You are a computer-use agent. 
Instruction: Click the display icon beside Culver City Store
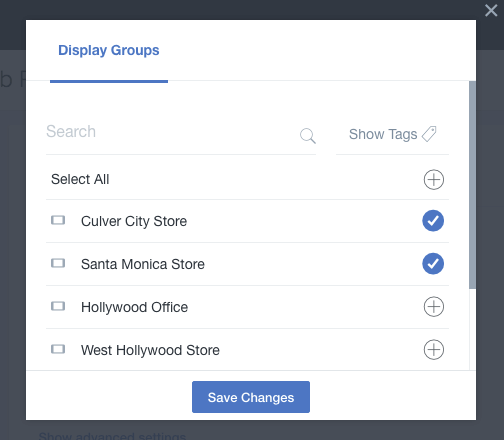58,220
